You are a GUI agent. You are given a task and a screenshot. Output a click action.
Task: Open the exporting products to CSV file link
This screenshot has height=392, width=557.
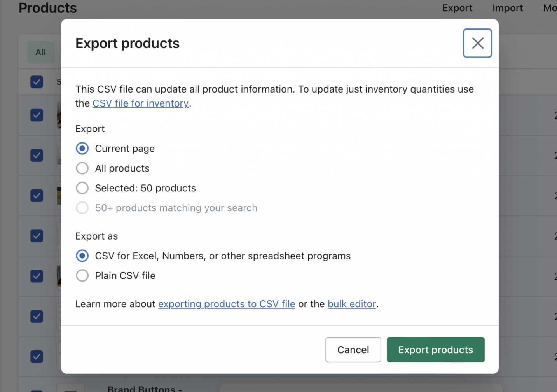click(227, 304)
